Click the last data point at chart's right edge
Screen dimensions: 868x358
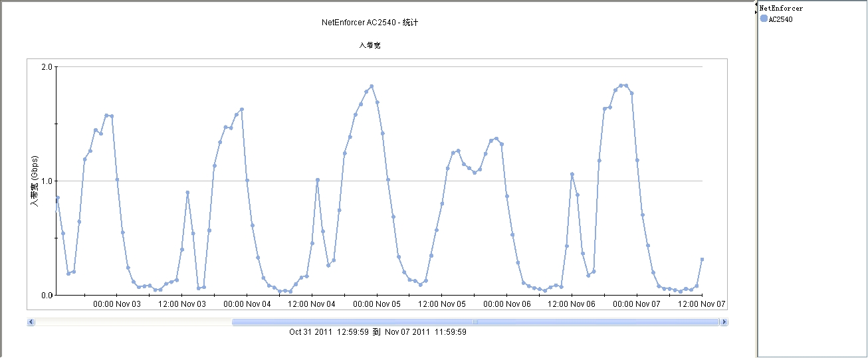point(702,260)
